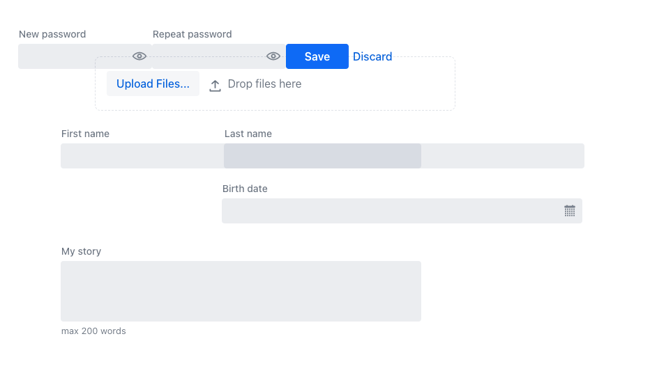650x380 pixels.
Task: Focus the Repeat password field
Action: (219, 56)
